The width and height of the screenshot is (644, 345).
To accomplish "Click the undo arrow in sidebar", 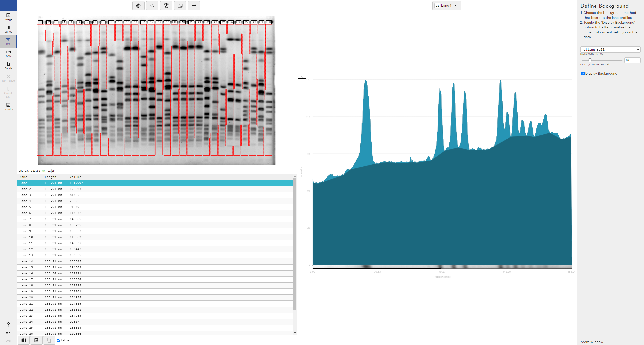I will tap(8, 333).
